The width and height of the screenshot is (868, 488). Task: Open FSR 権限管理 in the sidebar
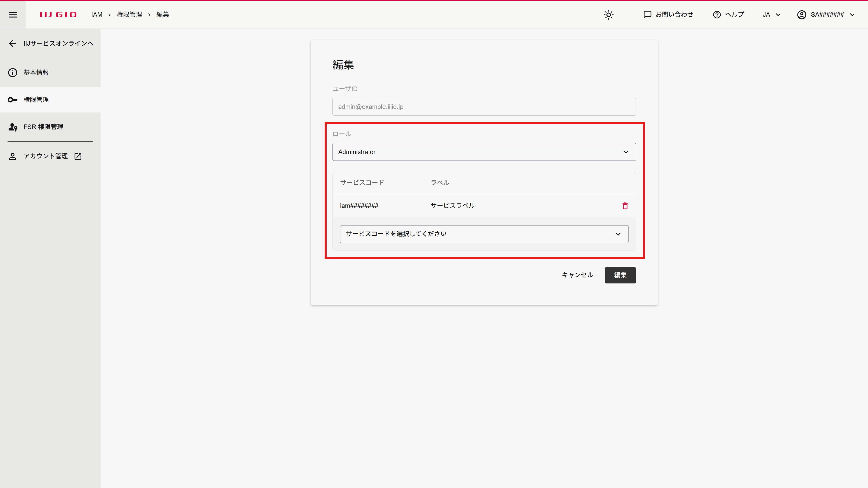(50, 127)
